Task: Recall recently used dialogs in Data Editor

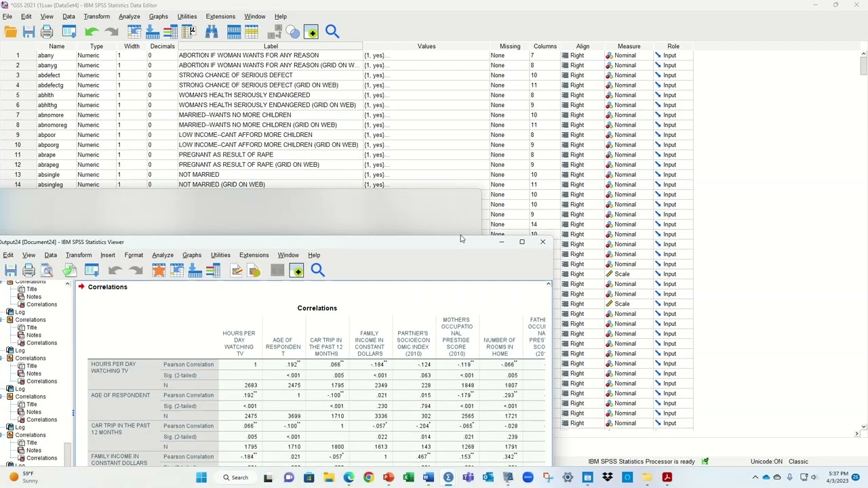Action: [x=69, y=32]
